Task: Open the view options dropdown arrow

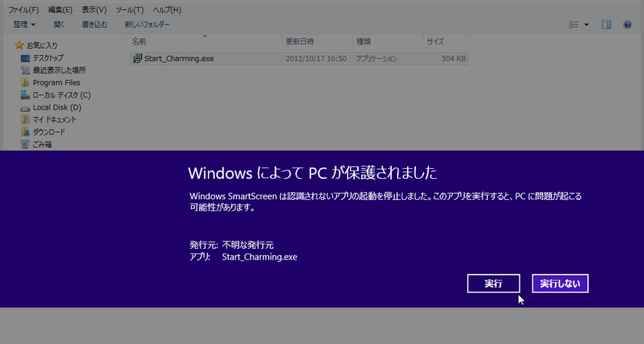Action: (587, 25)
